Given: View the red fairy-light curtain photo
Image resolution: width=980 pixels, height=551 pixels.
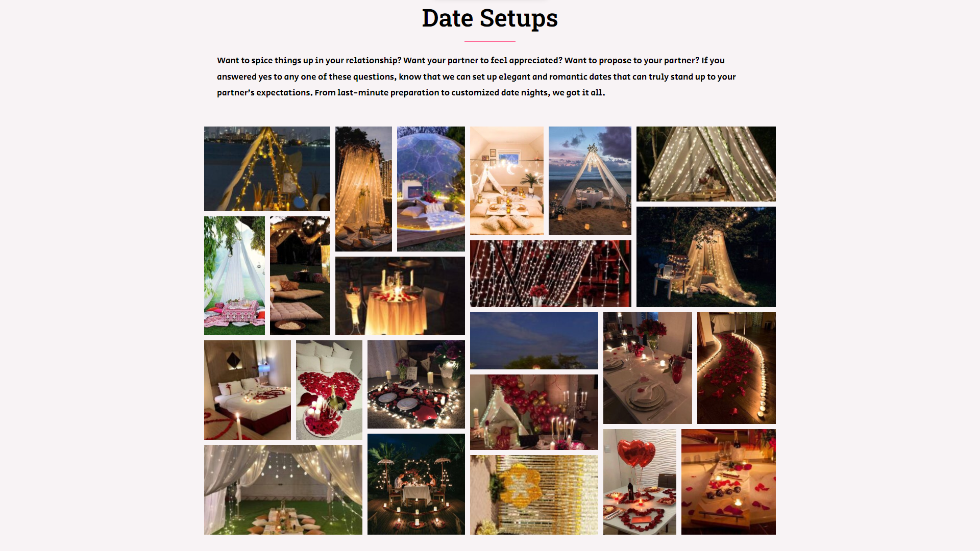Looking at the screenshot, I should [x=550, y=273].
